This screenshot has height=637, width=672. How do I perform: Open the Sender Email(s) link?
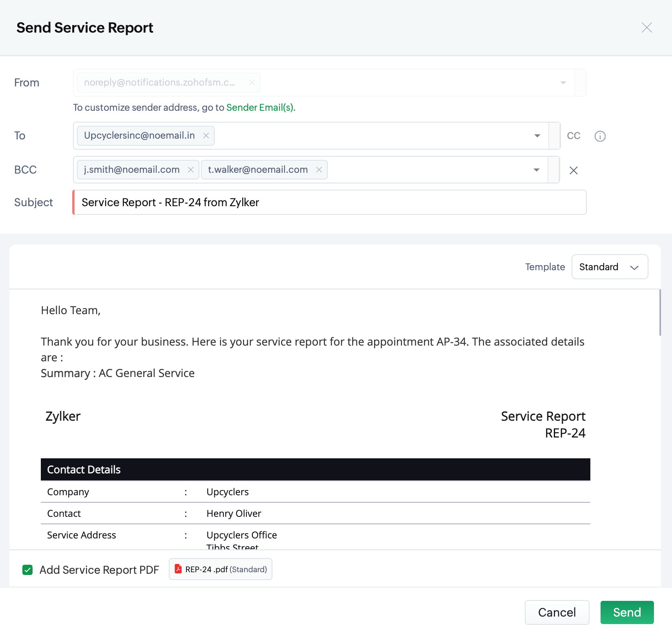[260, 108]
